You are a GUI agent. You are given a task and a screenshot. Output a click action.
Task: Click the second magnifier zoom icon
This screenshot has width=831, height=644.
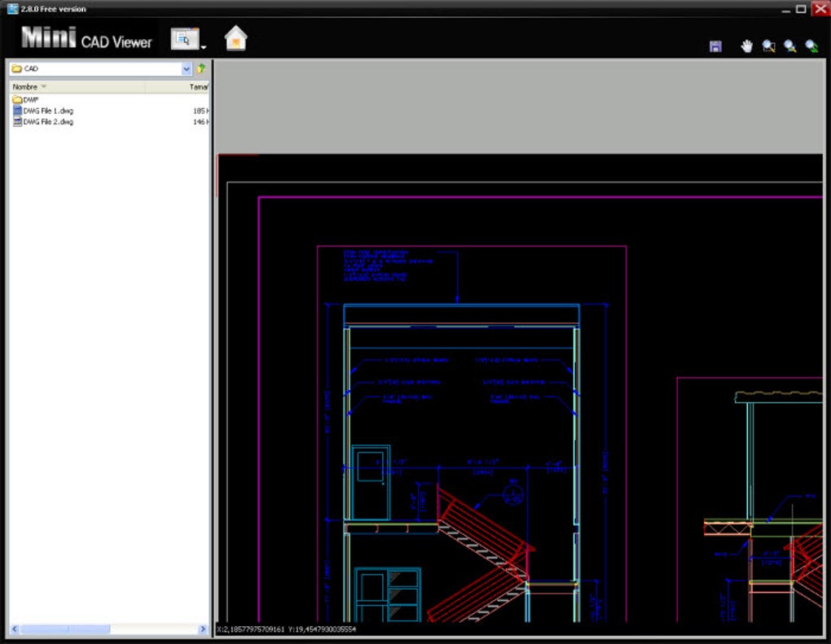pyautogui.click(x=790, y=46)
